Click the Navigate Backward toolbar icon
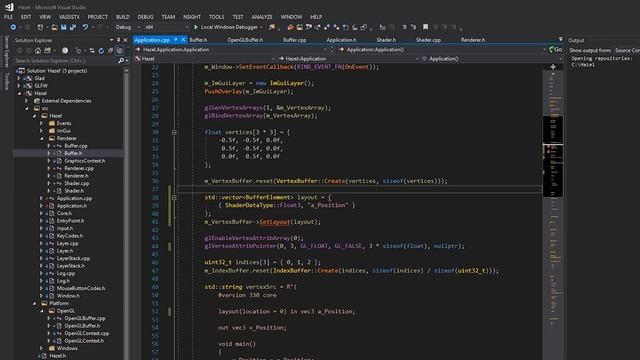 point(13,27)
